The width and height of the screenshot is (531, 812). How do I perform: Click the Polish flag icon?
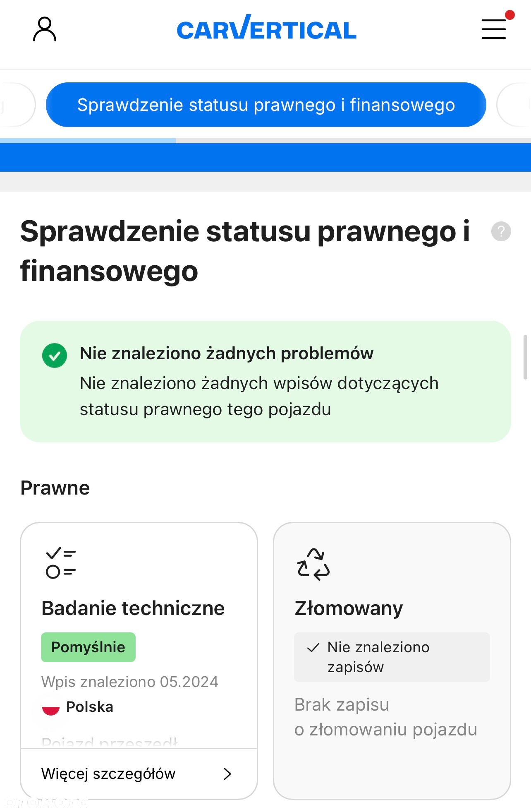click(x=51, y=707)
